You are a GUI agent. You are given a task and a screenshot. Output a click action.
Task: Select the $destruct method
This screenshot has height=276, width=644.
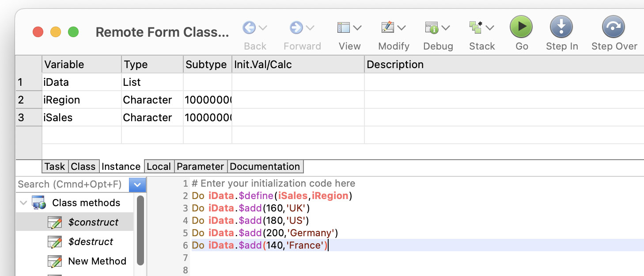pos(91,241)
